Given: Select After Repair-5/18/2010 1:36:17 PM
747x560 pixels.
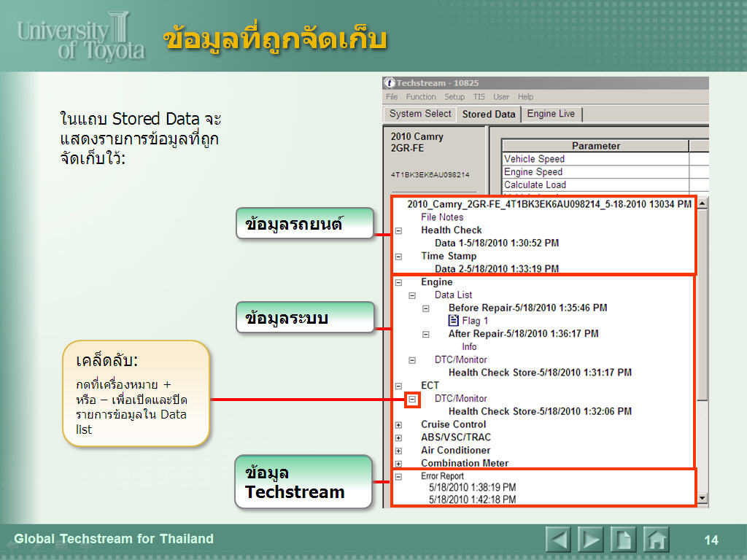Looking at the screenshot, I should (x=523, y=333).
